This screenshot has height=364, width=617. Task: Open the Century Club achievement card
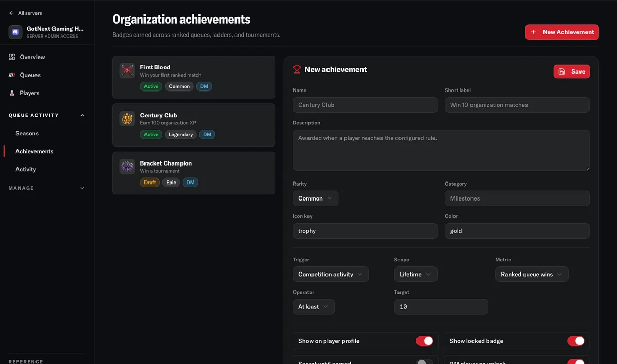tap(193, 125)
